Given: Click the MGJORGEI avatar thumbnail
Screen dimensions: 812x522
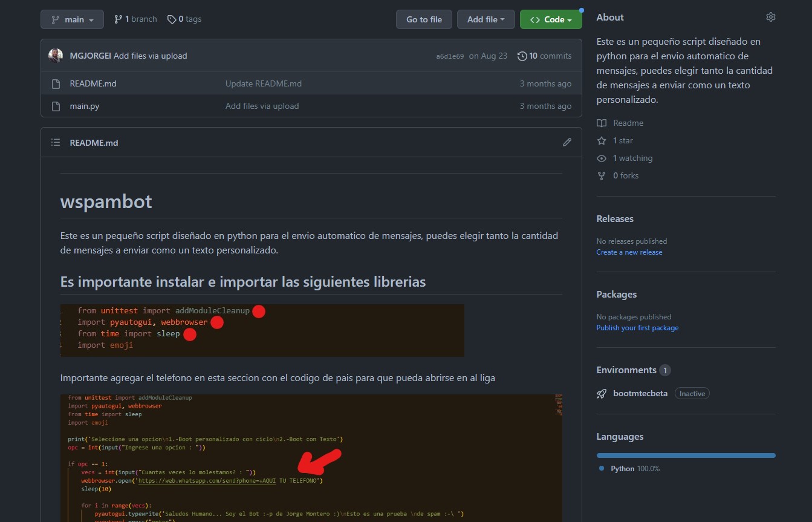Looking at the screenshot, I should click(56, 56).
